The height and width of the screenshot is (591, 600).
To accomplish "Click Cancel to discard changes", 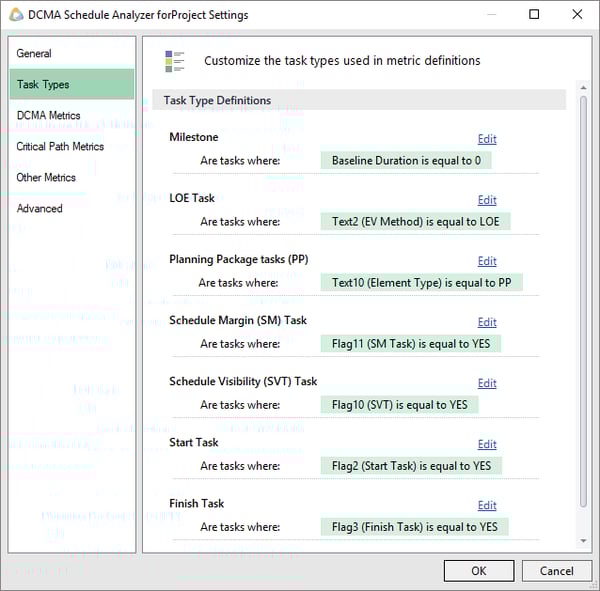I will [556, 571].
